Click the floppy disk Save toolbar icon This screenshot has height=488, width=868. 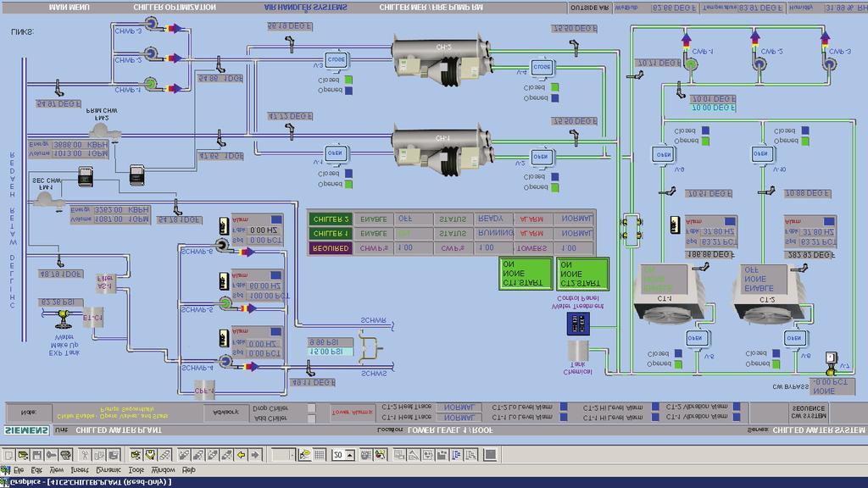(x=37, y=455)
